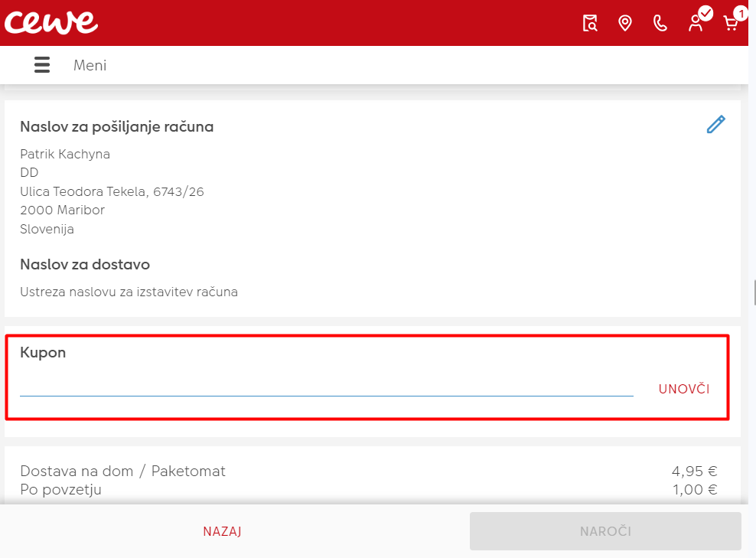Click the Meni label
756x558 pixels.
[x=90, y=66]
